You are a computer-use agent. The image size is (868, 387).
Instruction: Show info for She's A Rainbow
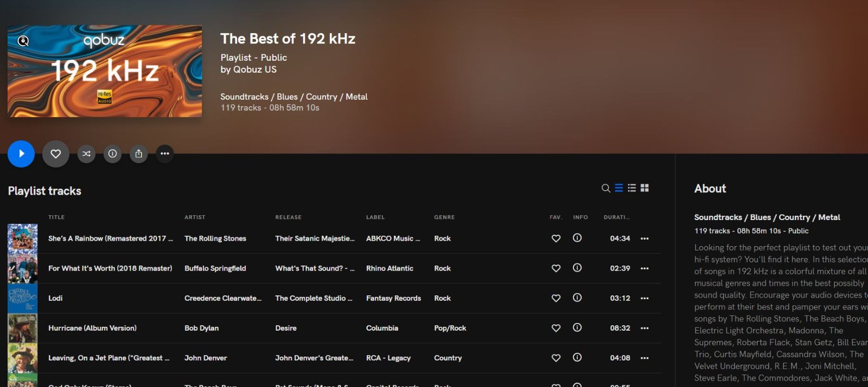tap(577, 238)
